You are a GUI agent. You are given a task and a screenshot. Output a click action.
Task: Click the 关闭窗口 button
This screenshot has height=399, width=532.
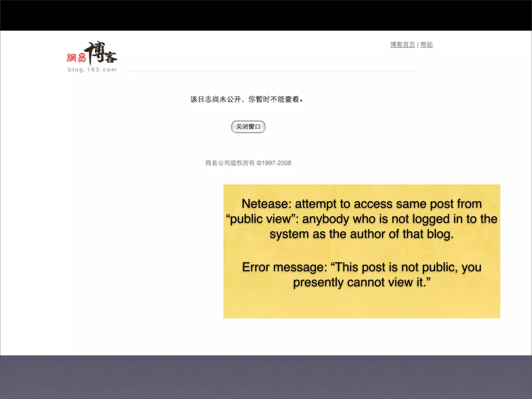point(248,127)
